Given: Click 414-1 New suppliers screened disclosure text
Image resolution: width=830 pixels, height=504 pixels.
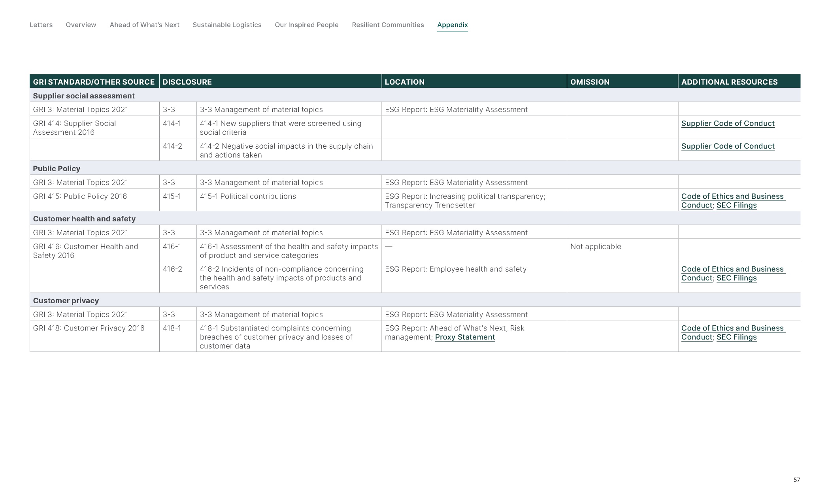Looking at the screenshot, I should tap(281, 128).
